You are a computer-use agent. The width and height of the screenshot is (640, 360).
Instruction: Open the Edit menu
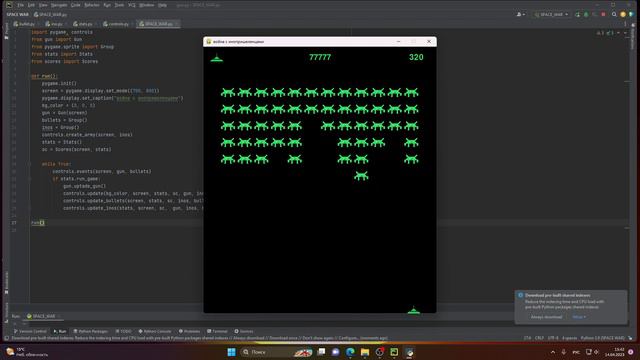coord(31,5)
